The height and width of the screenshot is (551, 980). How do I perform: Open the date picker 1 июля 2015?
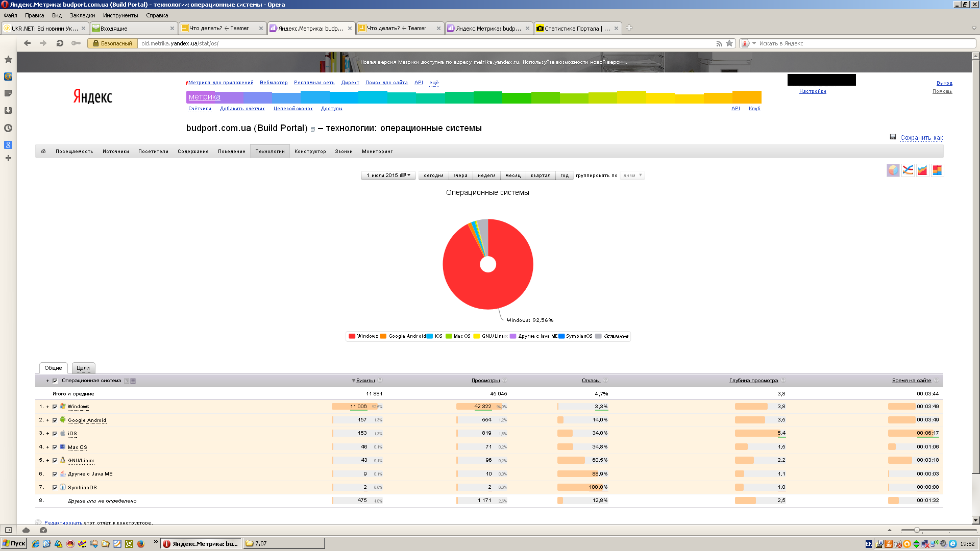click(388, 176)
